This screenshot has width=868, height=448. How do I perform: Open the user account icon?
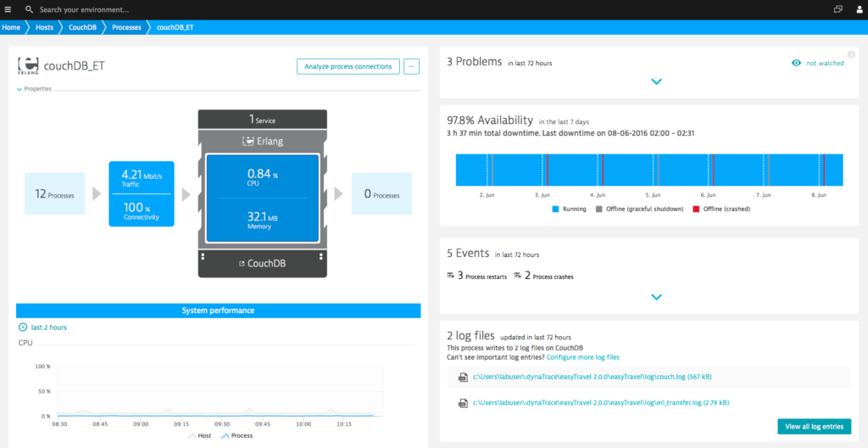click(860, 9)
